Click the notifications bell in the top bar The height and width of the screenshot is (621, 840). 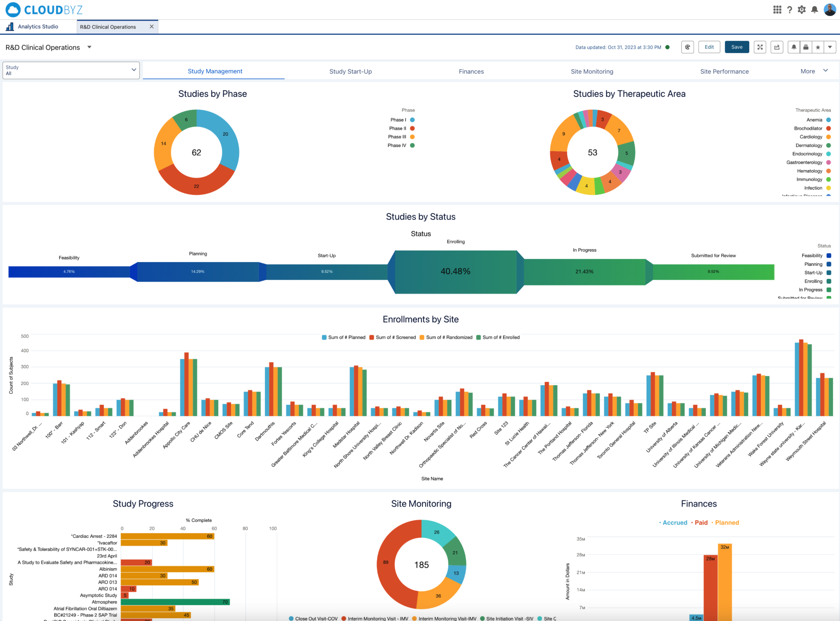815,9
